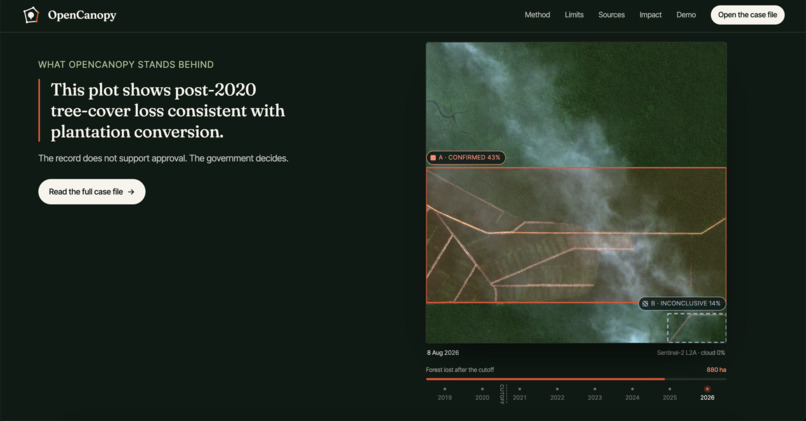Click the vertical CUTOFF label on timeline

(502, 394)
